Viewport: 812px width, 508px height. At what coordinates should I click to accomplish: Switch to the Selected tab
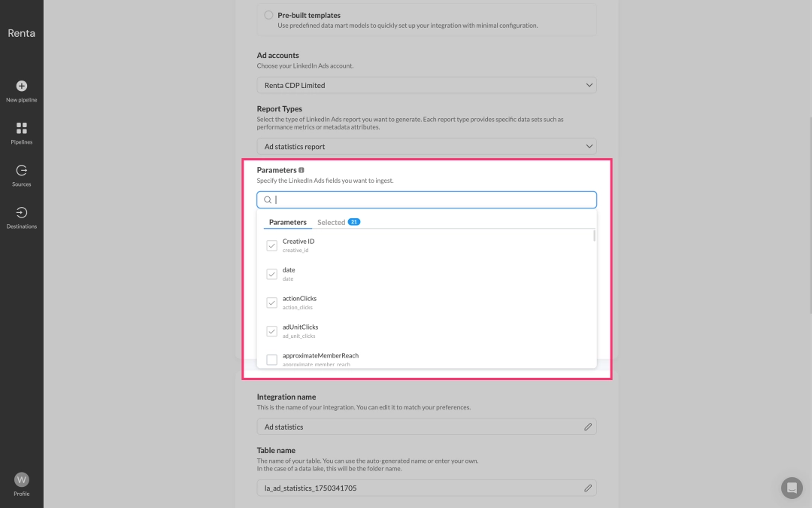click(x=332, y=222)
